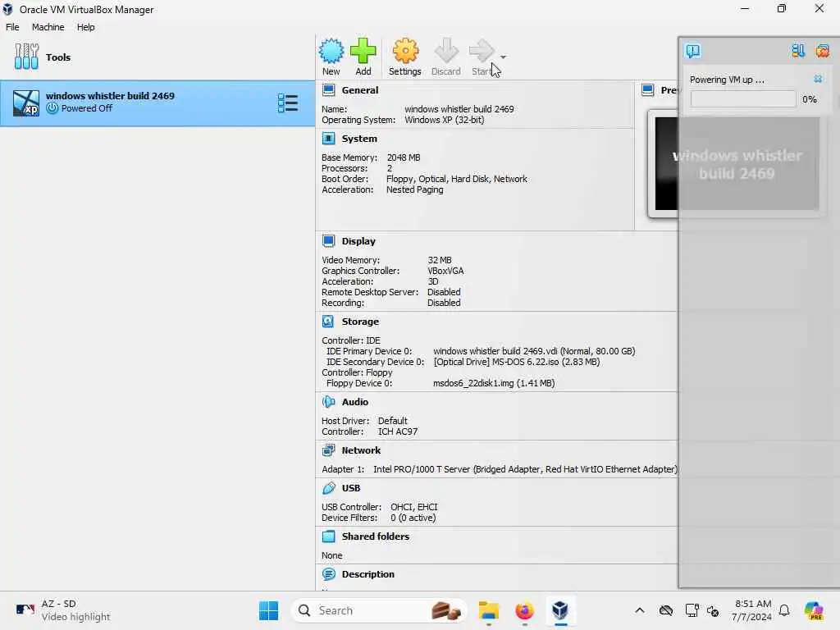Image resolution: width=840 pixels, height=630 pixels.
Task: Click the "OHCI, EHCI" USB controller value
Action: coord(414,507)
